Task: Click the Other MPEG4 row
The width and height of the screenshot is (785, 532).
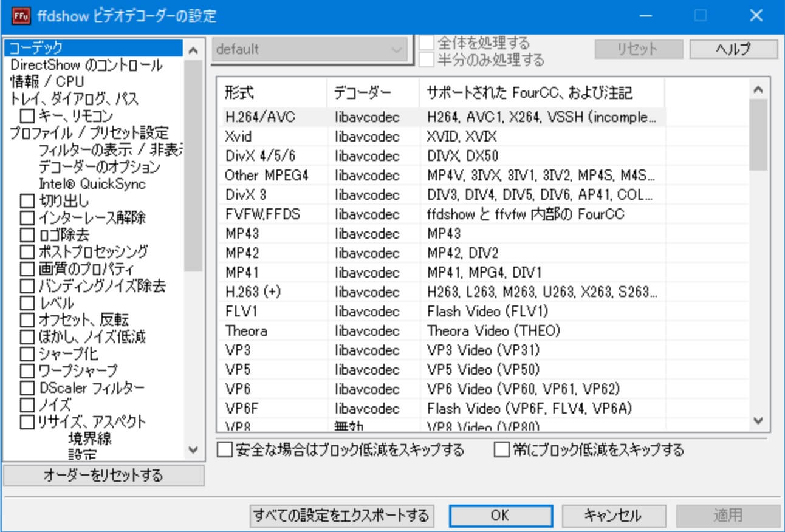Action: (x=441, y=176)
